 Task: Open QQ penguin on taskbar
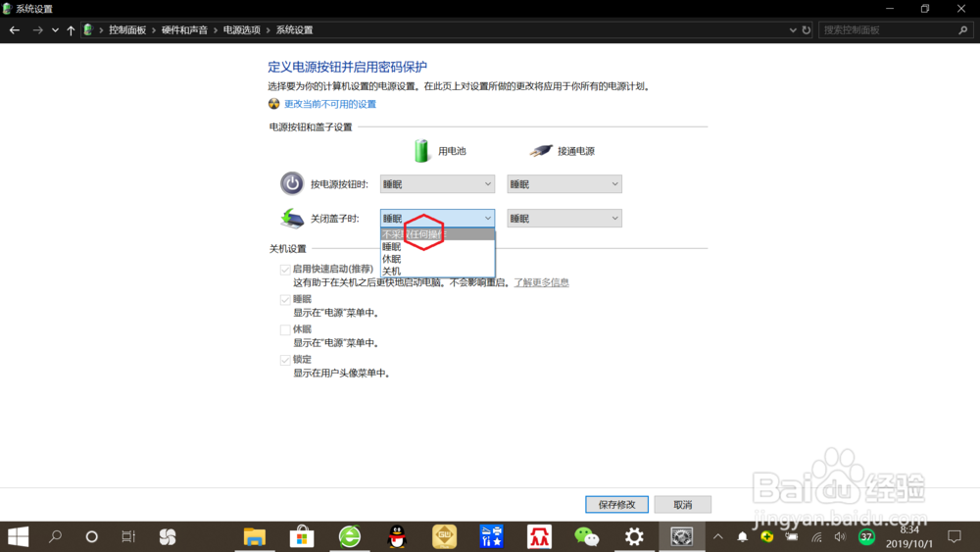[397, 536]
